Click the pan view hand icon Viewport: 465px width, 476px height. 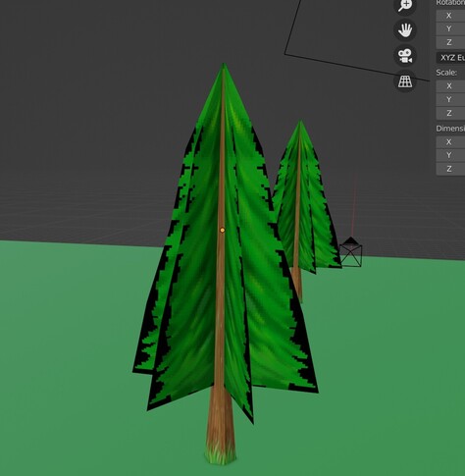tap(405, 30)
